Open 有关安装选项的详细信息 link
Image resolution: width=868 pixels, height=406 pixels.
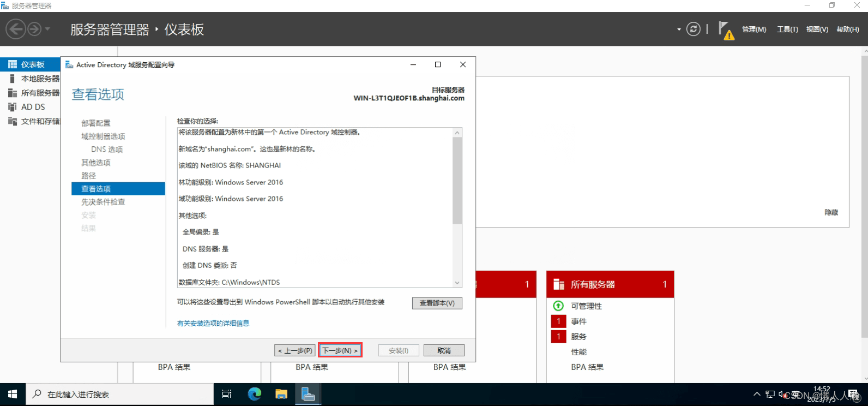coord(213,324)
